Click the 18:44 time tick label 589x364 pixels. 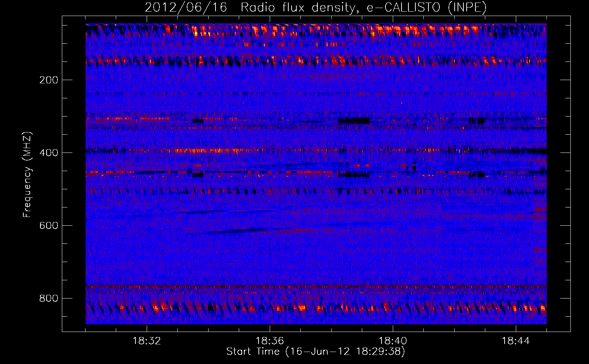point(516,341)
